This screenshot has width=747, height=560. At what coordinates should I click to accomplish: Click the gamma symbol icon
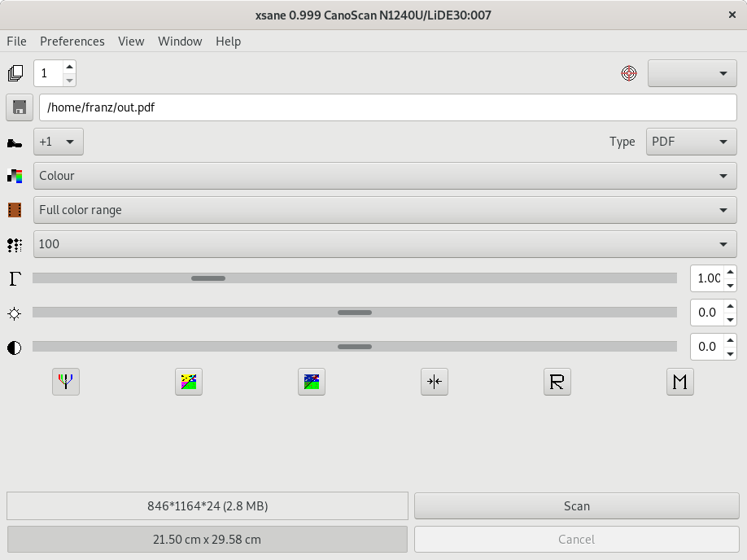[15, 278]
